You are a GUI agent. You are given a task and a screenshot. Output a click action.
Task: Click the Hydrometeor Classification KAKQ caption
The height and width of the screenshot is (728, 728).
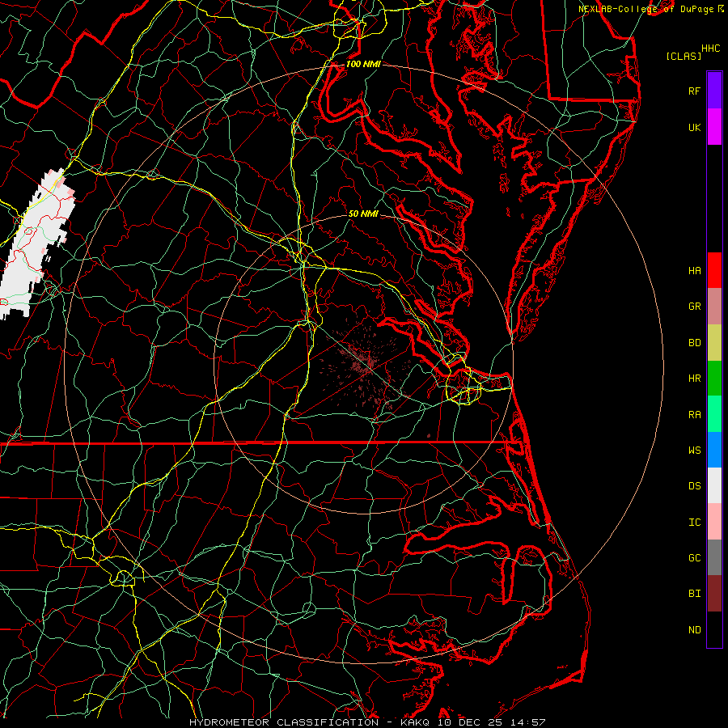pos(367,722)
